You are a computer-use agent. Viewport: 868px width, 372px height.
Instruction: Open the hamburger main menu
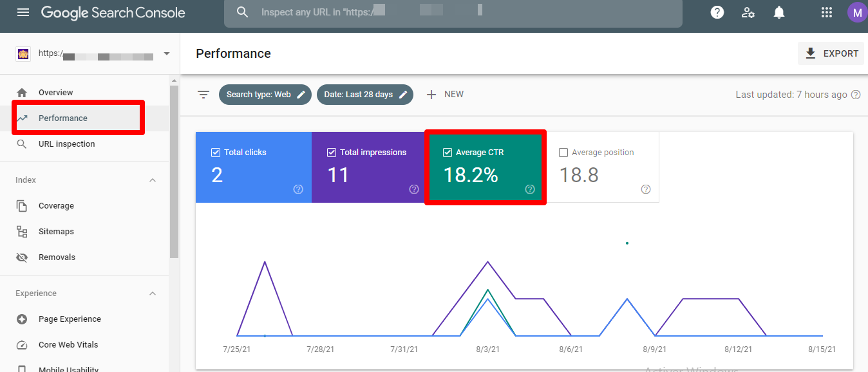click(x=23, y=12)
